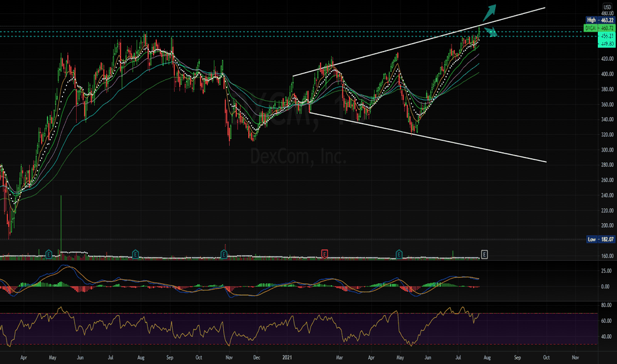The width and height of the screenshot is (617, 364).
Task: Click the earnings marker just before Aug 2020
Action: (x=135, y=254)
